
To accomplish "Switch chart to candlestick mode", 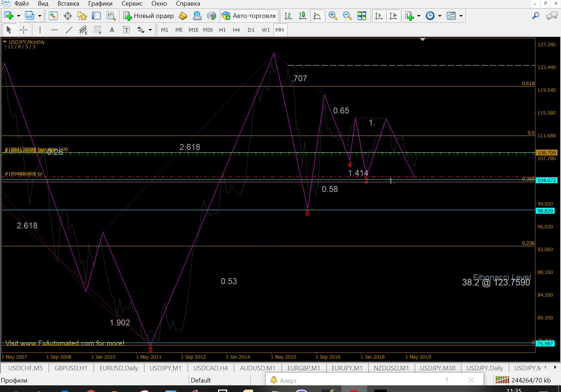I will [303, 16].
